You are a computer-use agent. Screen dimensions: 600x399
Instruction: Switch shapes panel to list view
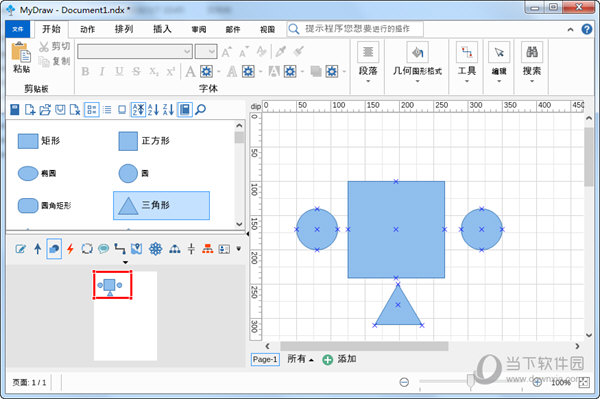pyautogui.click(x=108, y=110)
